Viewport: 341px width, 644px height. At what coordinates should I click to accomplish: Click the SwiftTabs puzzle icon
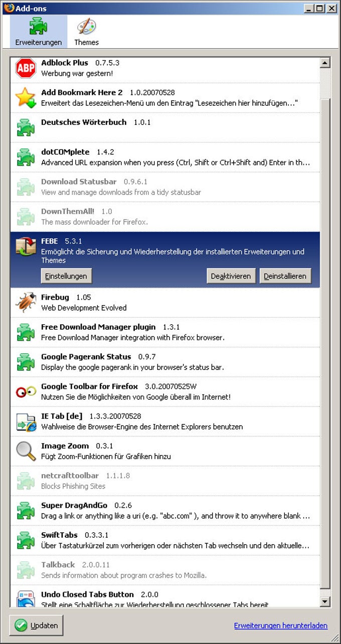pos(26,540)
